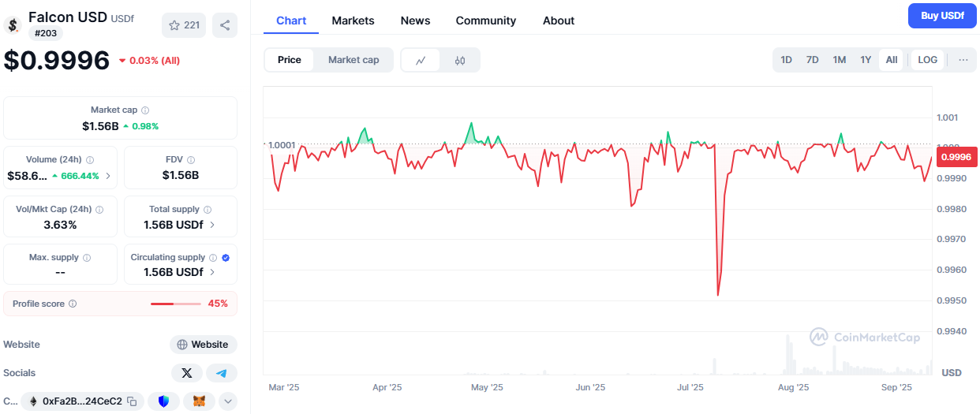Click the $1.56B market cap value

pyautogui.click(x=100, y=126)
